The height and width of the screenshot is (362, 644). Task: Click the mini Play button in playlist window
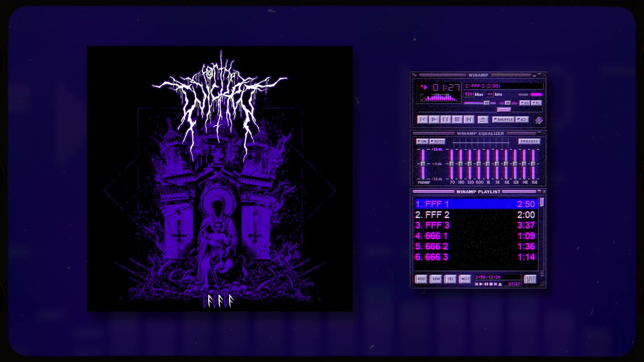pyautogui.click(x=481, y=284)
